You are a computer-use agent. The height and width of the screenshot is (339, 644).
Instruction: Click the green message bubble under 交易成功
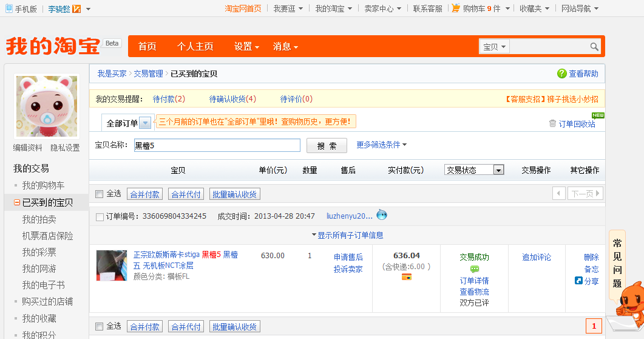475,269
